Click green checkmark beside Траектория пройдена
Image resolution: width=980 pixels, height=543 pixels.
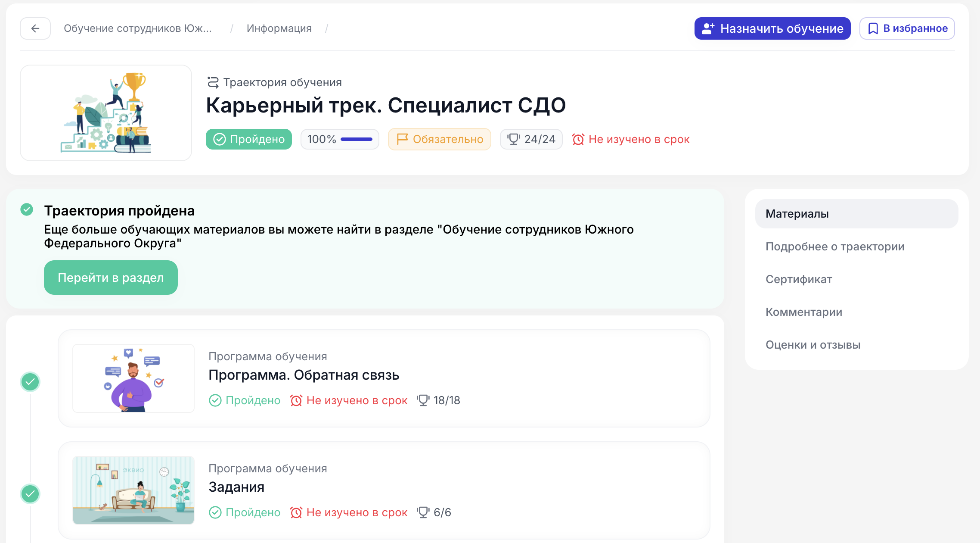27,210
